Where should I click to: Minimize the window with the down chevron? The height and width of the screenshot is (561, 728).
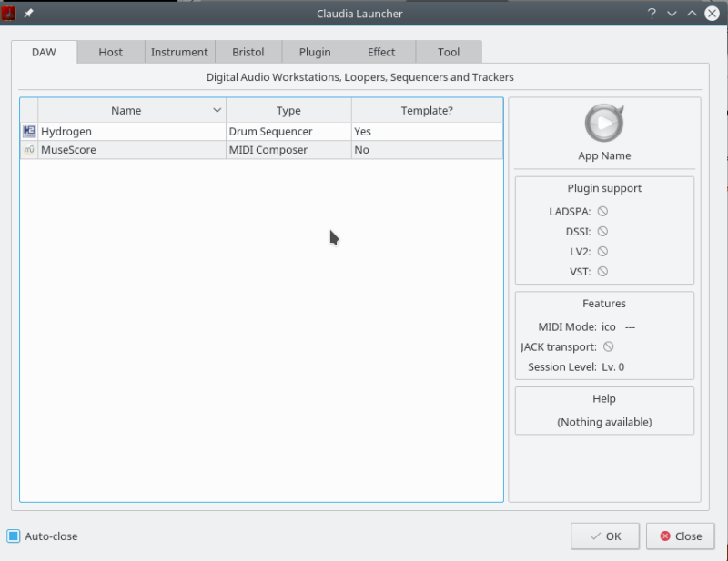672,14
